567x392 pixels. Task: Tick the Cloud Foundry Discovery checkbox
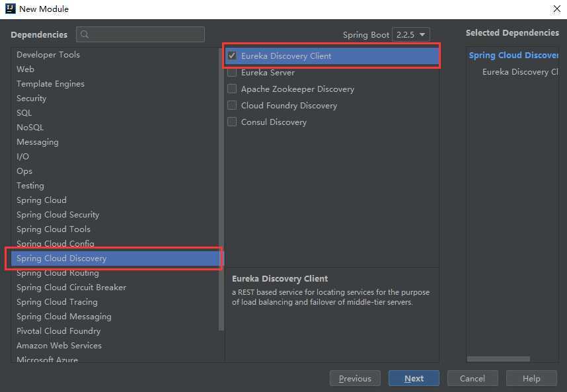(x=232, y=105)
